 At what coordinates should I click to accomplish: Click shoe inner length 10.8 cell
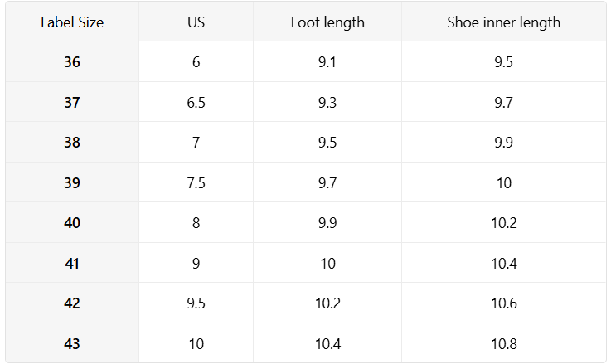503,343
